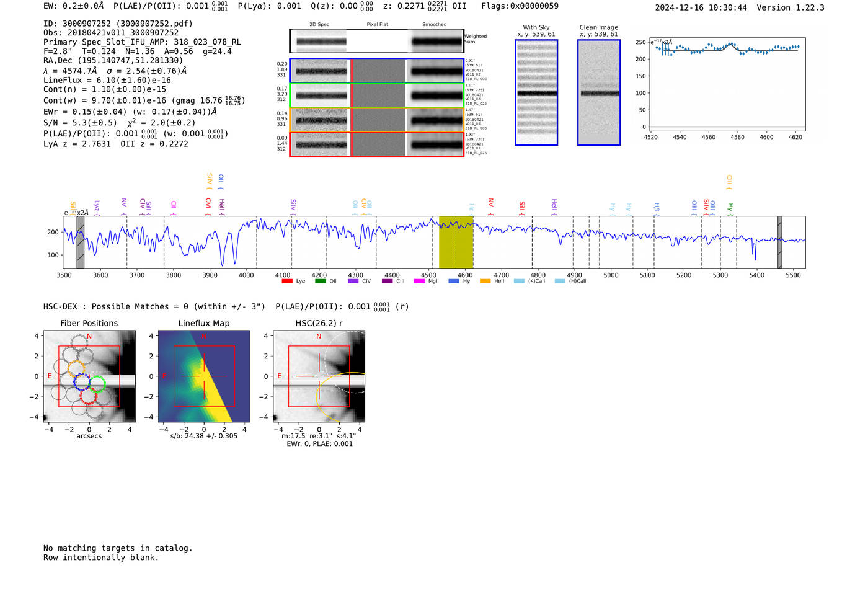The image size is (868, 591).
Task: Click the HSC(26.2) r image
Action: click(x=319, y=376)
